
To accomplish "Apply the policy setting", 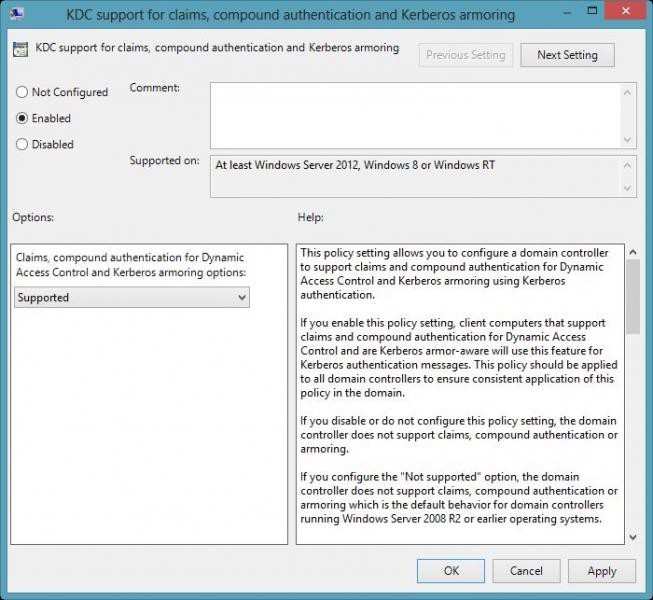I will [x=602, y=571].
